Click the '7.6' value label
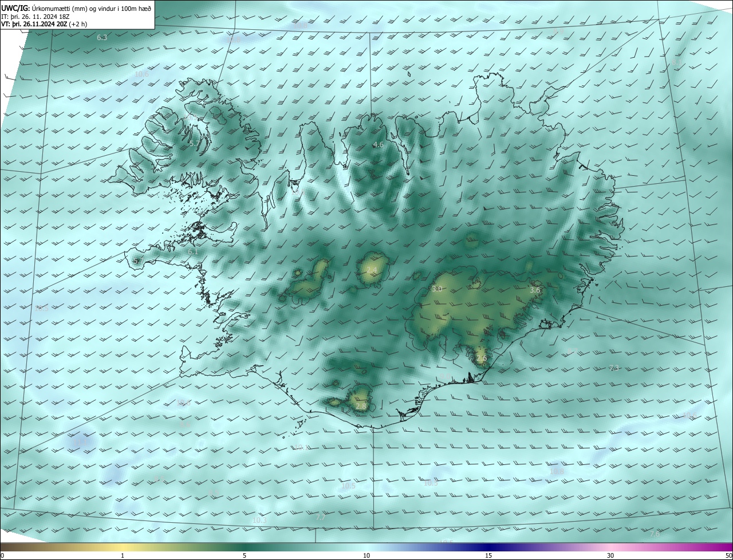Image resolution: width=733 pixels, height=560 pixels. [x=655, y=534]
